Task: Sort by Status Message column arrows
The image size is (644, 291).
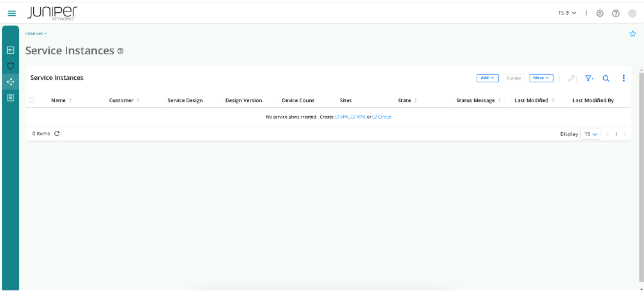Action: pyautogui.click(x=500, y=101)
